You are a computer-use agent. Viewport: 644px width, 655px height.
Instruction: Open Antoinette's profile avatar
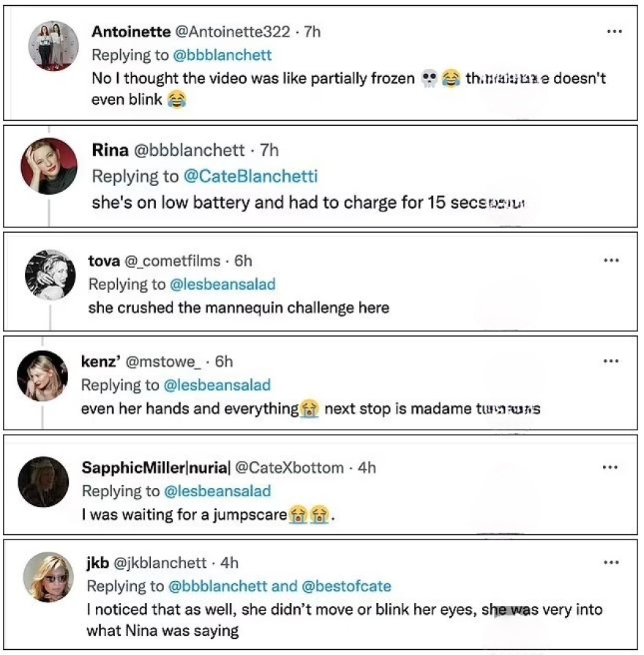[53, 45]
